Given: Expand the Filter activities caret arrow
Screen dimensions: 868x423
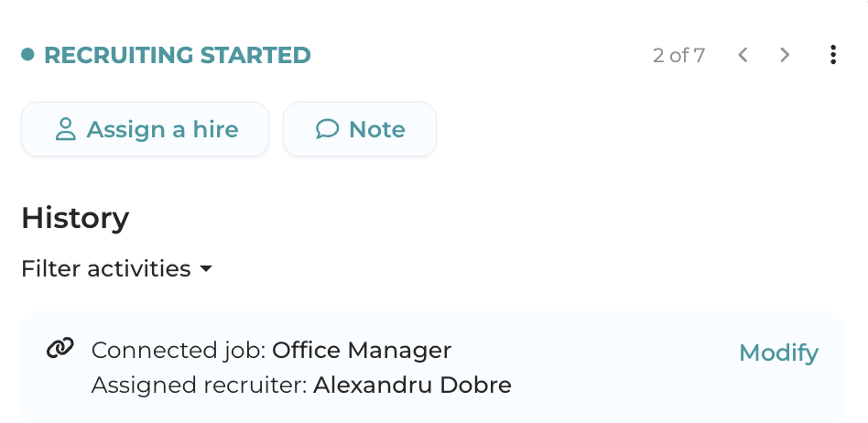Looking at the screenshot, I should [206, 269].
